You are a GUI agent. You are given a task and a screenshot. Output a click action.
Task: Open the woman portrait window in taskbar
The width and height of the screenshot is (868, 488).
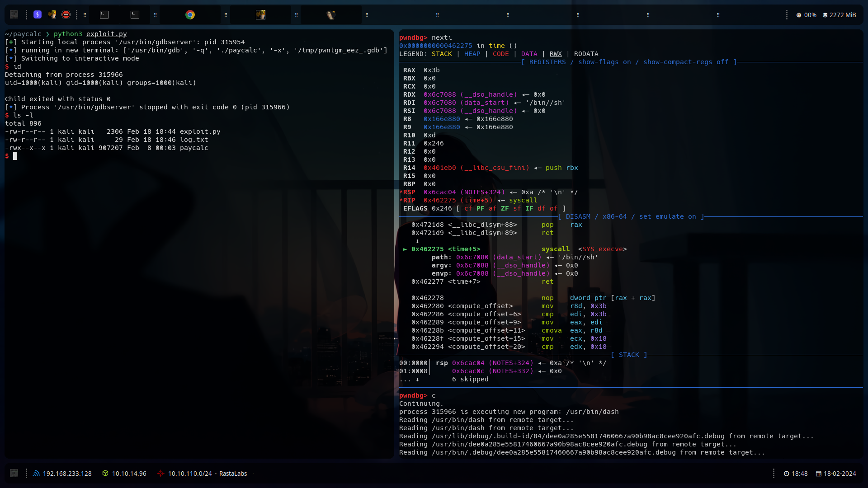click(x=331, y=15)
